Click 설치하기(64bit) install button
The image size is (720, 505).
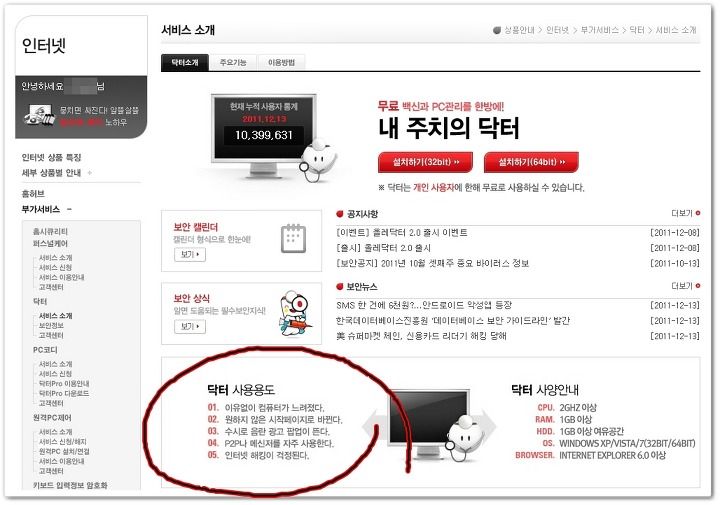coord(531,162)
